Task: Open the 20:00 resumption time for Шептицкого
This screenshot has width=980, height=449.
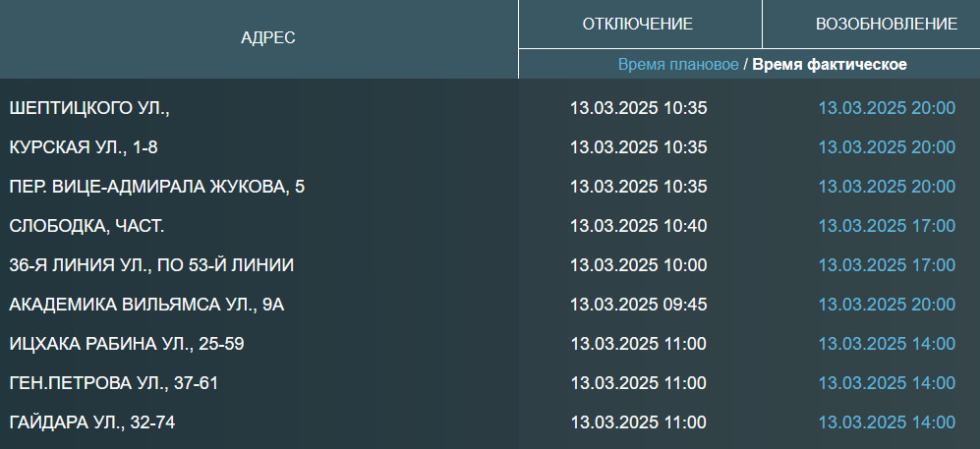Action: click(887, 108)
